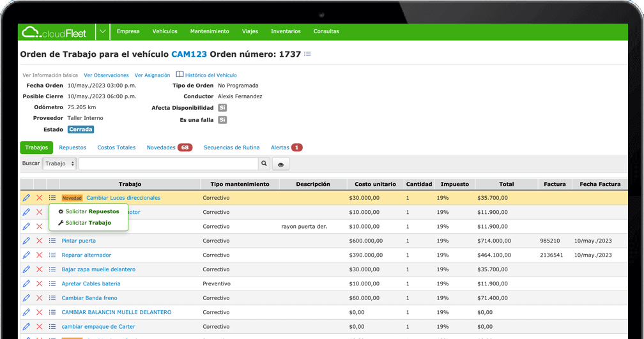Image resolution: width=644 pixels, height=339 pixels.
Task: Open the Mantenimiento menu
Action: (x=210, y=31)
